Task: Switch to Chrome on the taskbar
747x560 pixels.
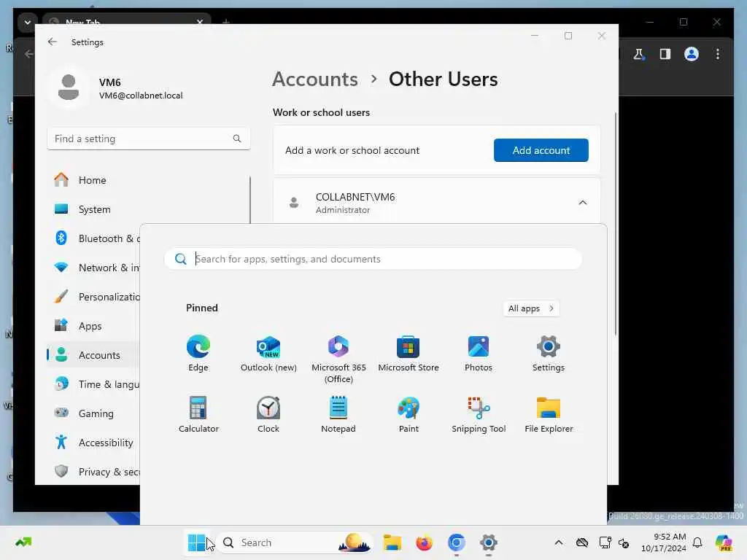Action: click(457, 542)
